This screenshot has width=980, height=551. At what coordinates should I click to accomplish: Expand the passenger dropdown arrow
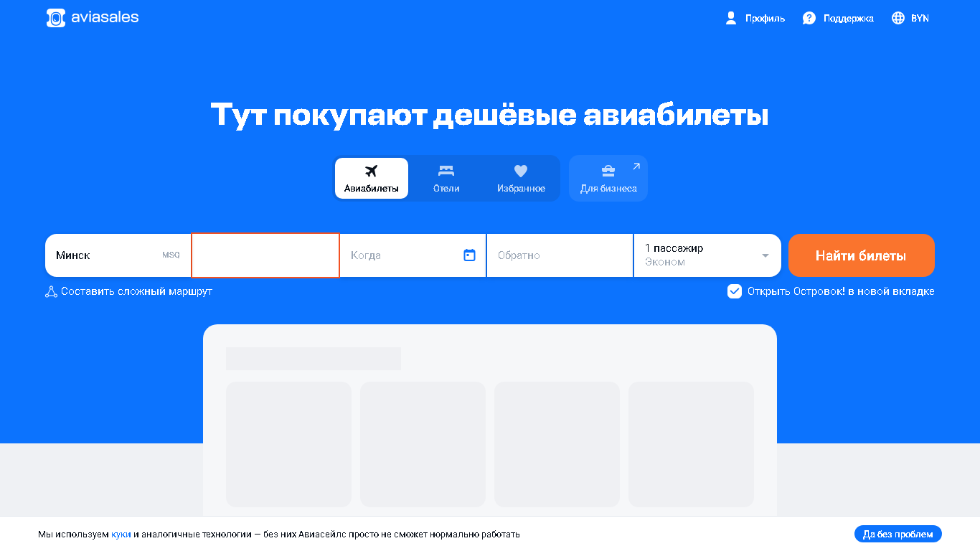pyautogui.click(x=765, y=255)
